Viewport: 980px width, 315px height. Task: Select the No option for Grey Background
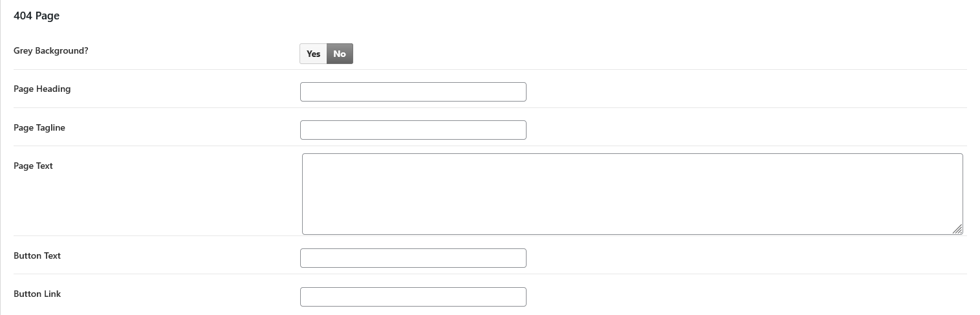(340, 54)
